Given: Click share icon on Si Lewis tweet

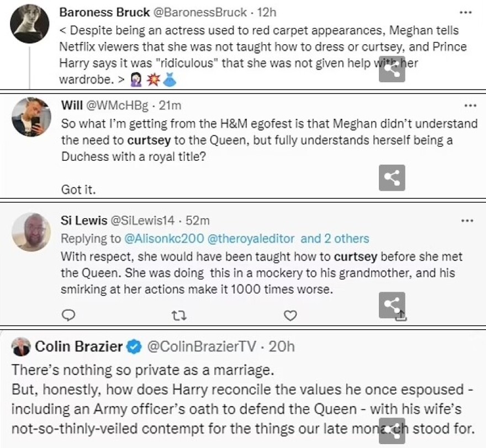Looking at the screenshot, I should pos(392,304).
